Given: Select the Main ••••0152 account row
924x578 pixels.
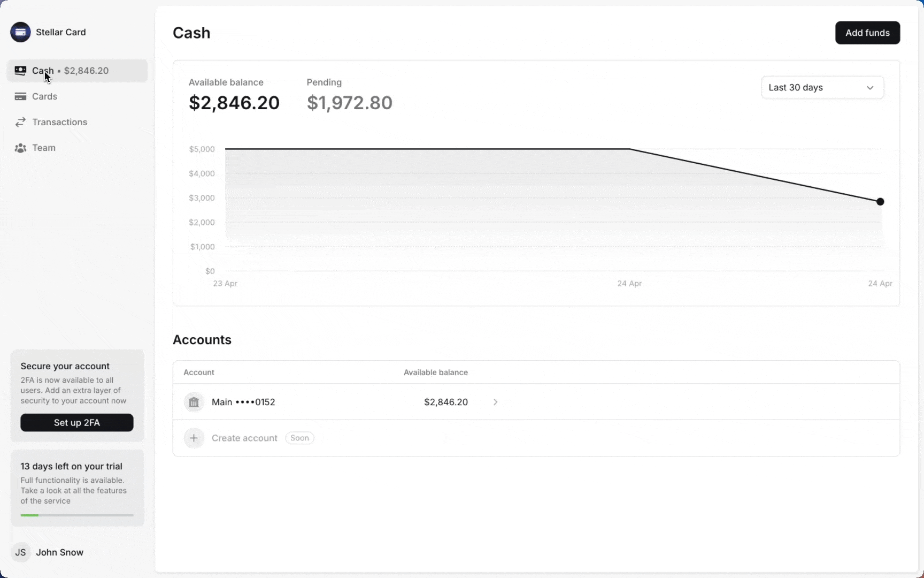Looking at the screenshot, I should point(536,402).
